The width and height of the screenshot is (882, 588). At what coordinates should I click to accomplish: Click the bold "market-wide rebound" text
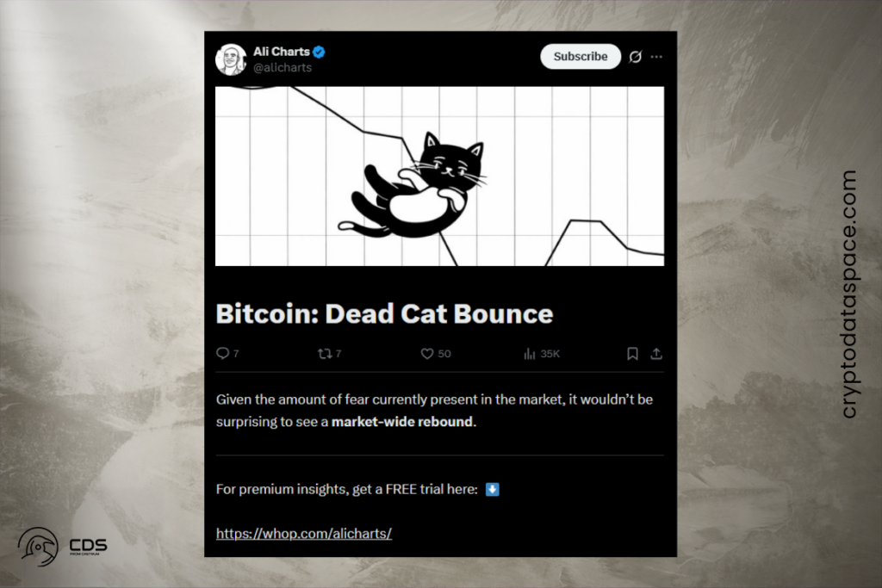(x=402, y=422)
